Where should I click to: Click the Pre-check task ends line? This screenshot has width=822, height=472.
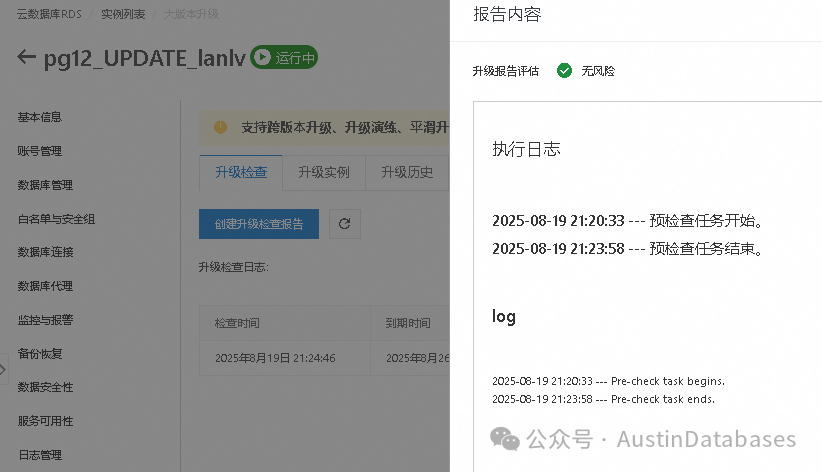click(603, 399)
